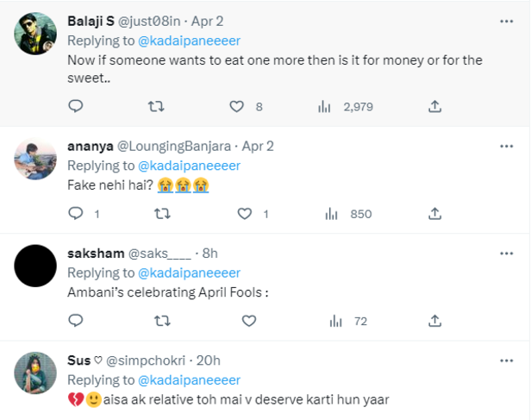Like saksham's April Fools tweet
This screenshot has width=531, height=420.
(x=249, y=321)
